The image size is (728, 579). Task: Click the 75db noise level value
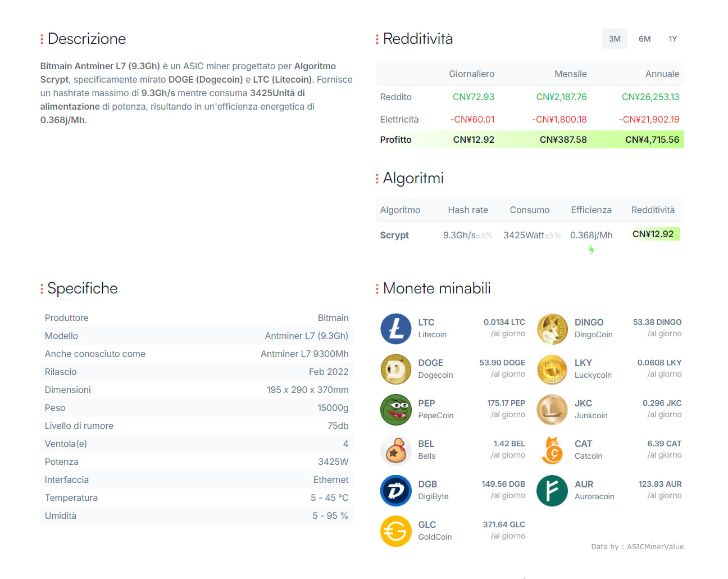pos(338,426)
